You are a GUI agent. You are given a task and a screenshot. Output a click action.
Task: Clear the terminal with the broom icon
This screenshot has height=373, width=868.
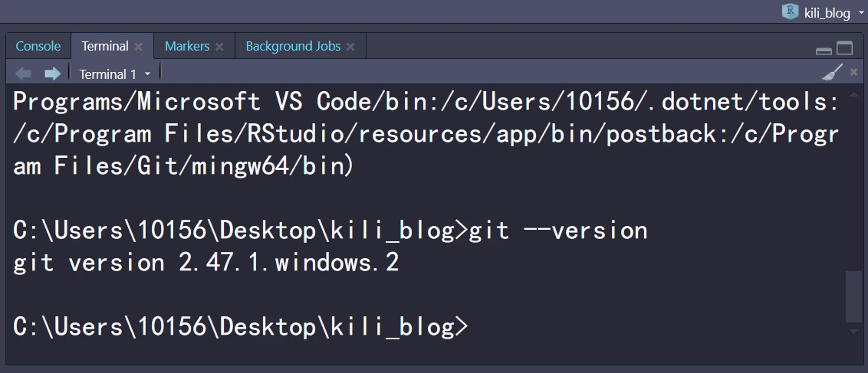[832, 73]
